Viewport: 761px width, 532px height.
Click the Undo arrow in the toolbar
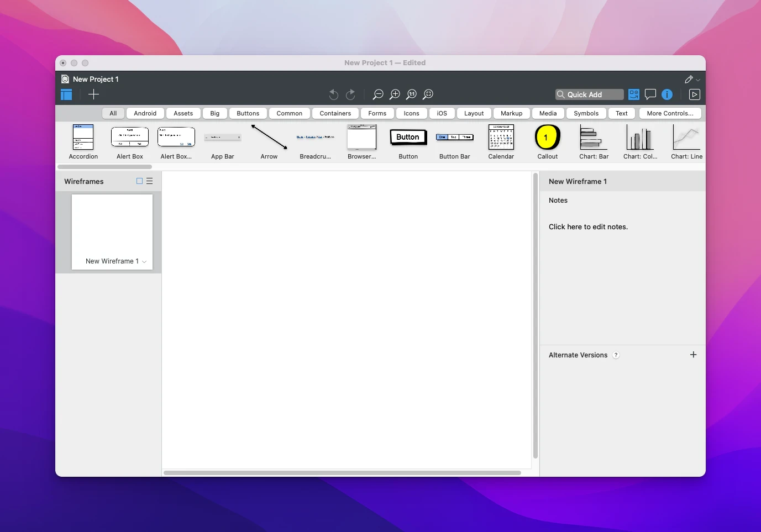[x=333, y=94]
